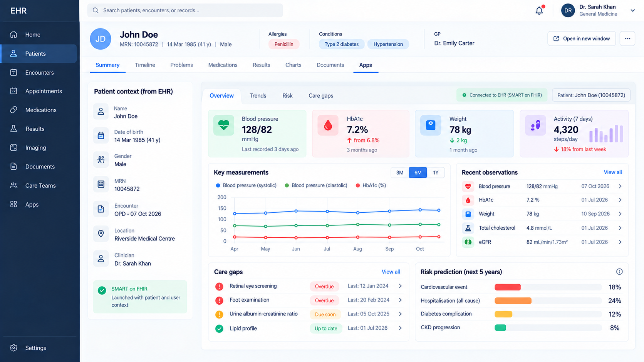Viewport: 644px width, 362px height.
Task: Expand the Weight observation row chevron
Action: coord(620,214)
